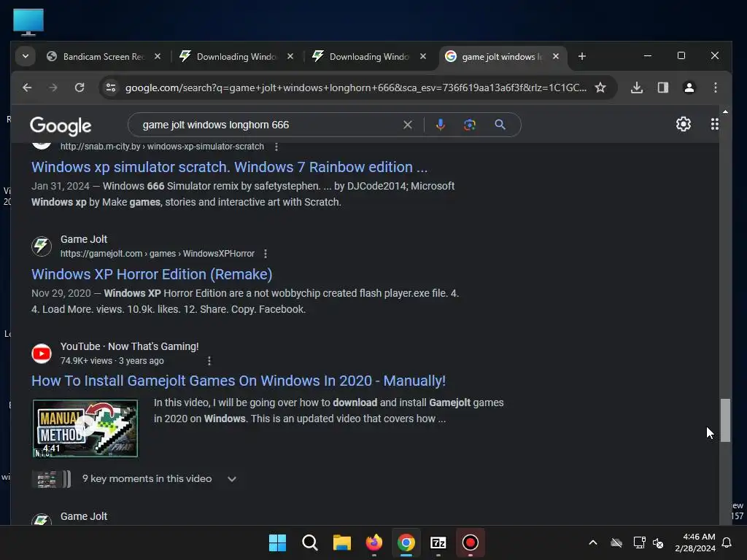Viewport: 747px width, 560px height.
Task: Open How To Install Gamejolt Games video link
Action: [x=239, y=381]
